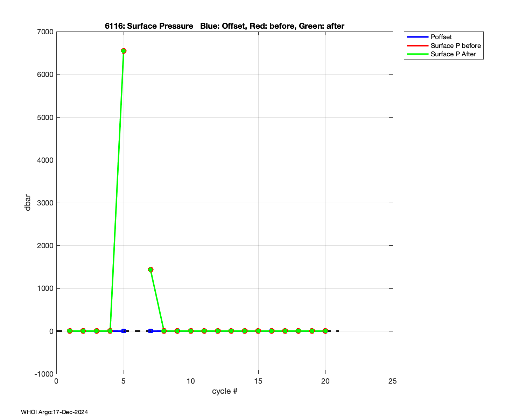The width and height of the screenshot is (525, 420).
Task: Click the cycle 7 marker near 1400 dbar
Action: tap(150, 269)
